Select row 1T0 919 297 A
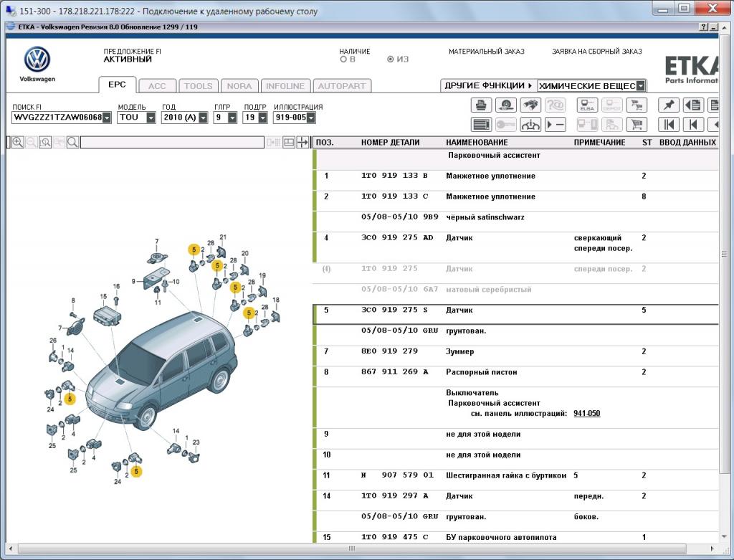Image resolution: width=734 pixels, height=560 pixels. tap(516, 500)
